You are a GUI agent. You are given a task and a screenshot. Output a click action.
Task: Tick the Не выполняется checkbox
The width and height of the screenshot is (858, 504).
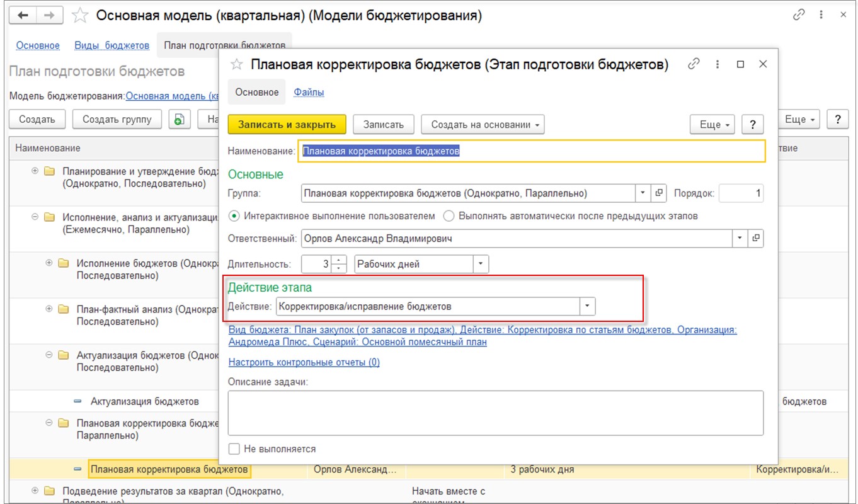pyautogui.click(x=234, y=449)
